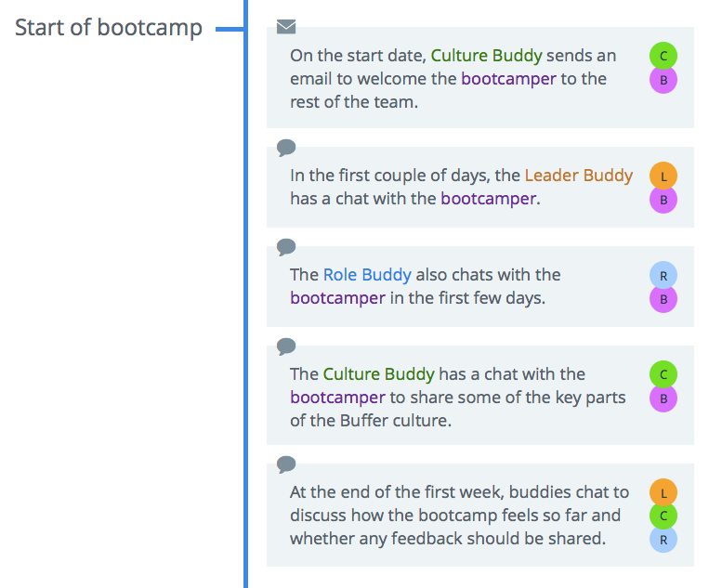This screenshot has height=588, width=709.
Task: Click the orange Leader Buddy link
Action: click(578, 176)
